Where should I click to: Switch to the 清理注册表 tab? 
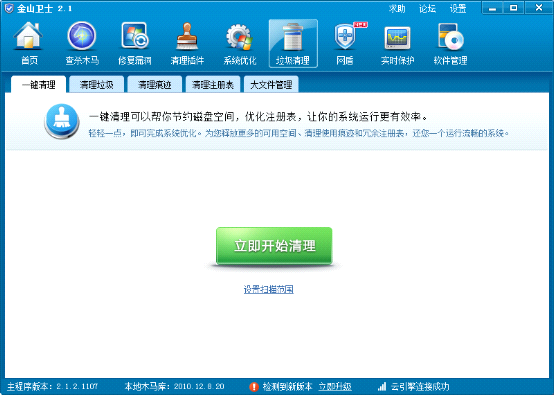click(213, 85)
